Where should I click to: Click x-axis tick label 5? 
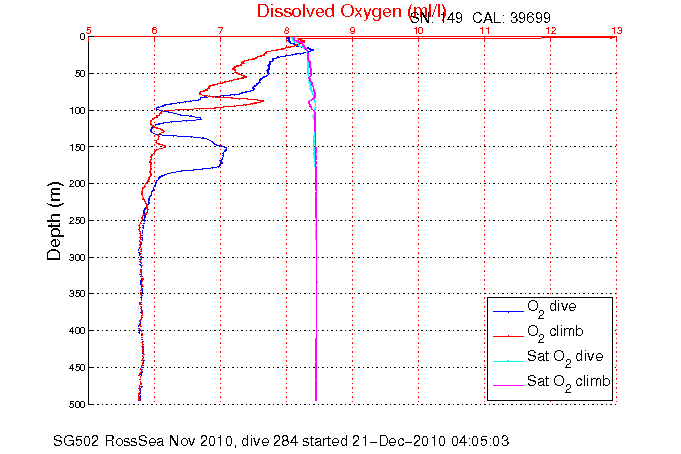[x=89, y=30]
